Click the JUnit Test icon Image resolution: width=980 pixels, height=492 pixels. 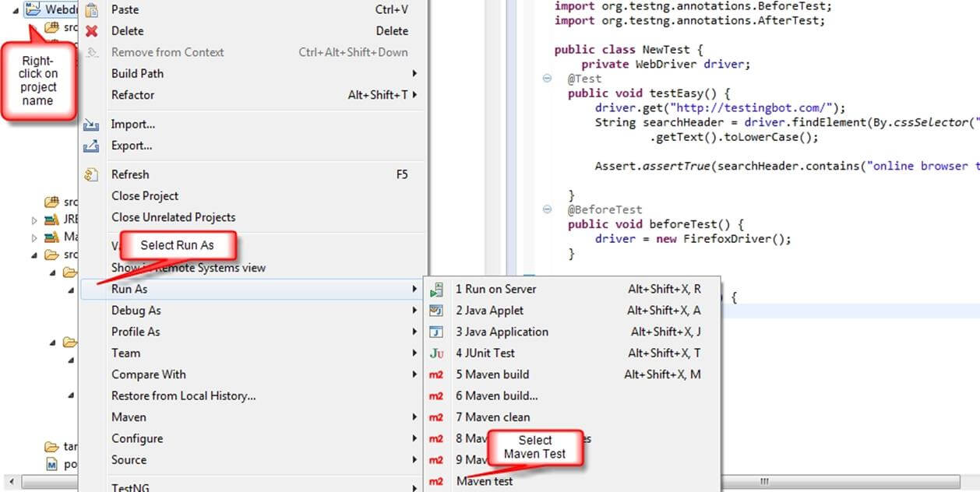[x=436, y=353]
